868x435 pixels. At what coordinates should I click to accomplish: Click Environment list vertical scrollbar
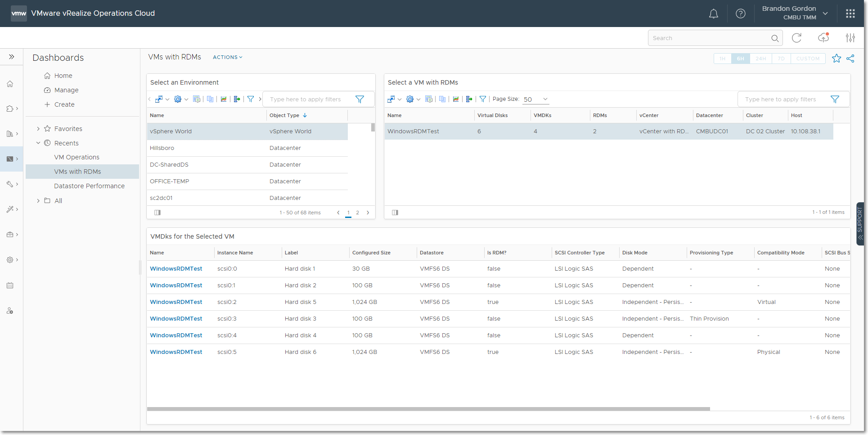coord(373,127)
